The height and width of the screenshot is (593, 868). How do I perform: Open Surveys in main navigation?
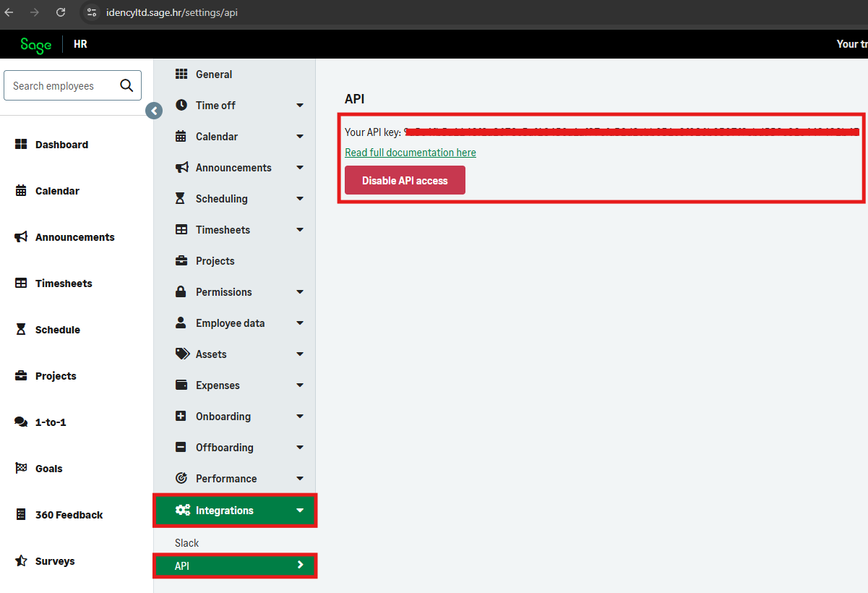click(x=55, y=561)
